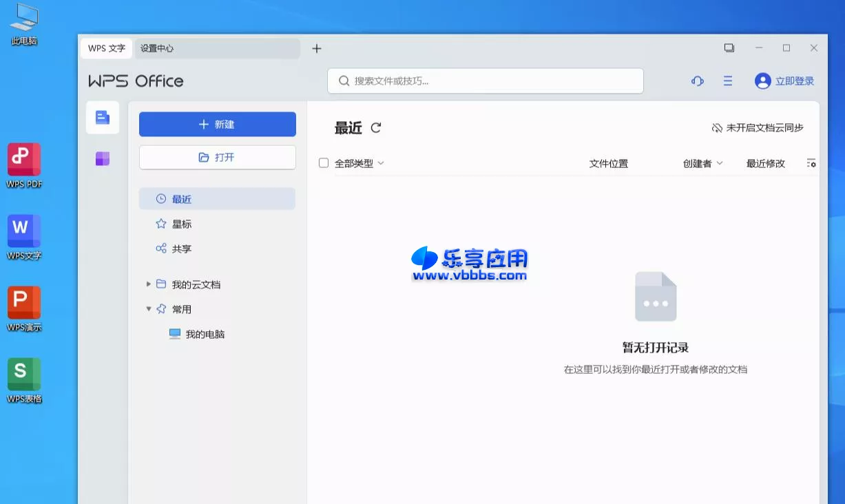The width and height of the screenshot is (845, 504).
Task: Select the Documents sidebar icon
Action: click(102, 117)
